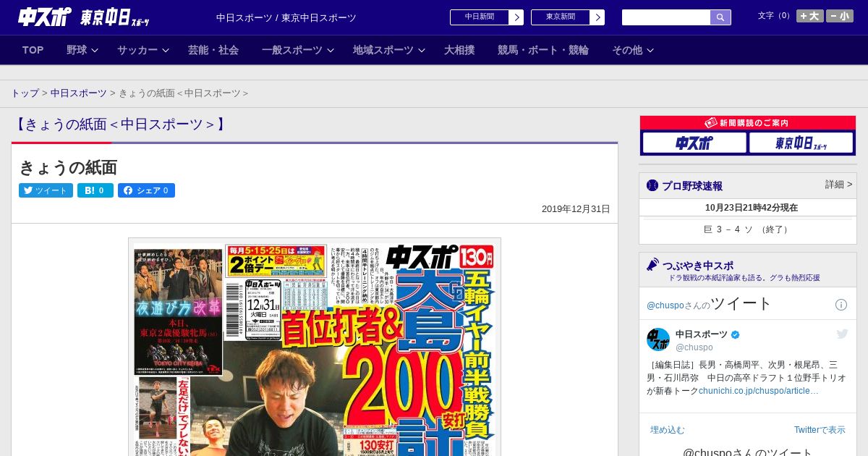Expand the 地域スポーツ chevron
The width and height of the screenshot is (868, 456).
(422, 51)
